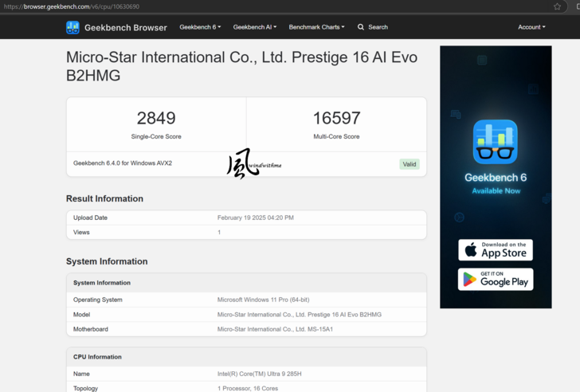The width and height of the screenshot is (580, 392).
Task: Click the green Valid badge
Action: 410,164
